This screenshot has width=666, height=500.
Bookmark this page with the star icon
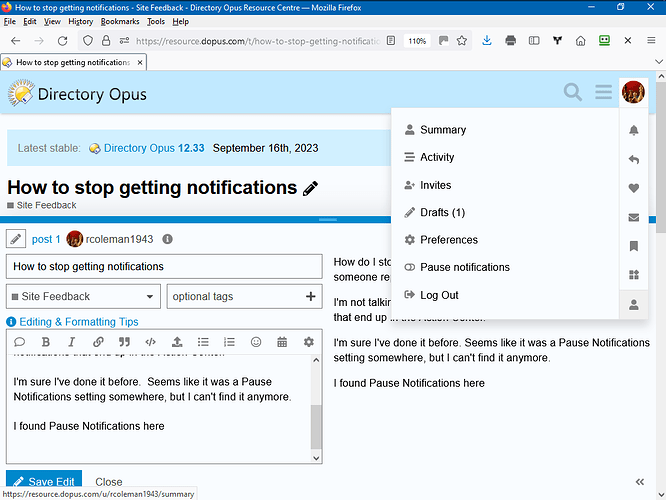[462, 41]
